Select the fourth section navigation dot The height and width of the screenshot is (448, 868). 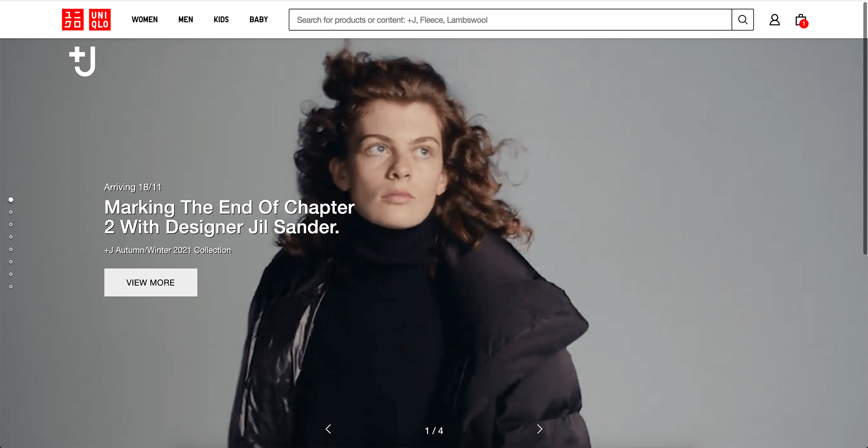click(x=11, y=237)
